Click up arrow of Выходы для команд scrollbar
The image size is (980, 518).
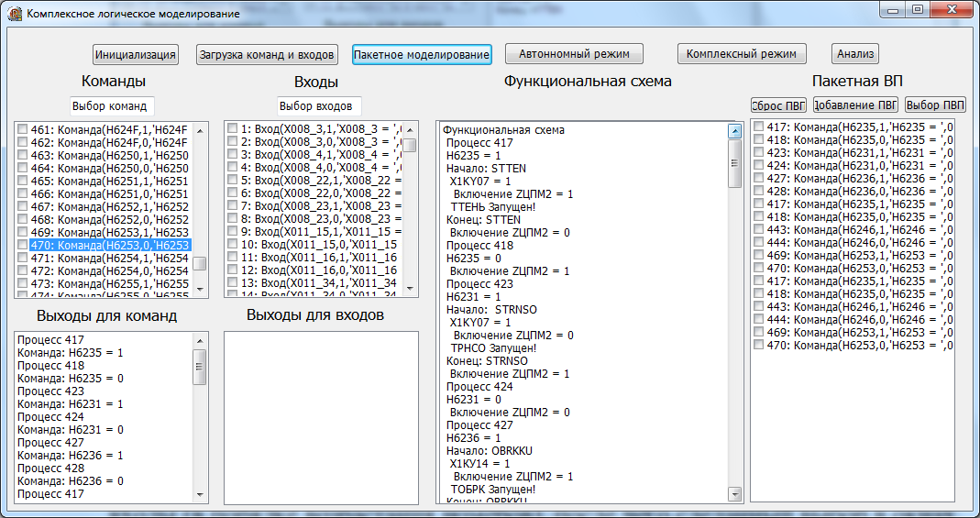tap(200, 341)
